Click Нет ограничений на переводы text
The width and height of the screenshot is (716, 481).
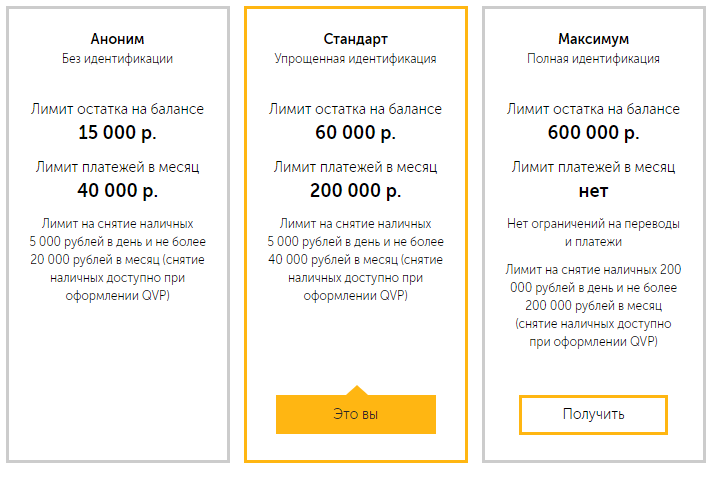pyautogui.click(x=593, y=233)
